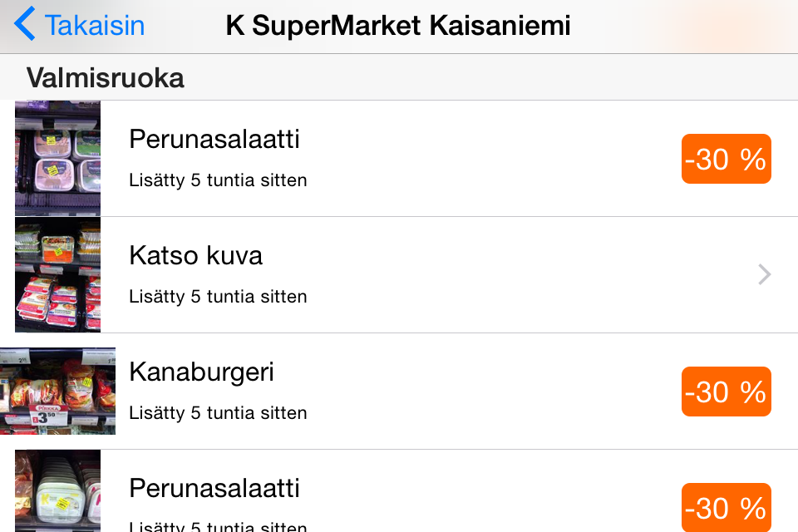The height and width of the screenshot is (532, 798).
Task: Tap first Perunasalaatti -30 % badge
Action: coord(727,159)
